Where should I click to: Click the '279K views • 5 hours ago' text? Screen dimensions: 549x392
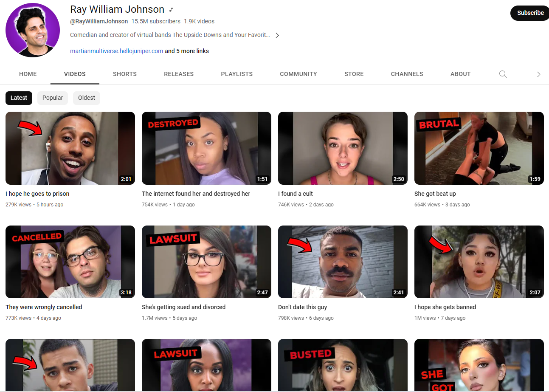point(34,205)
